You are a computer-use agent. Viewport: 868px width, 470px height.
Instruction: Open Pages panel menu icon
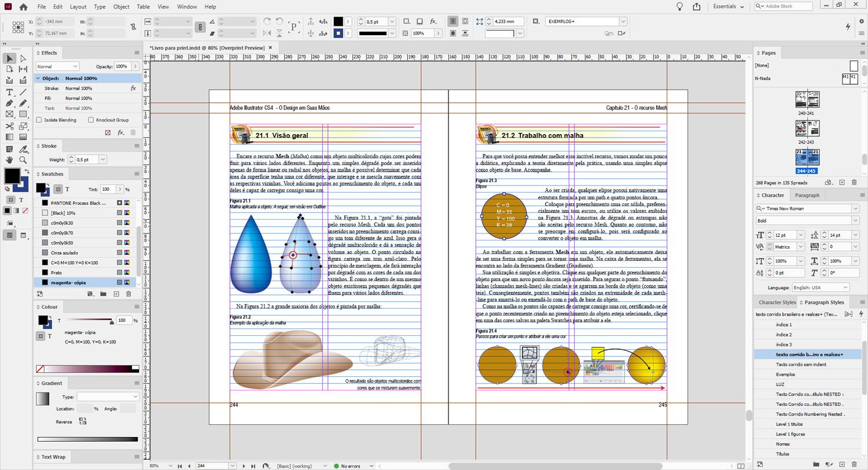[x=862, y=53]
